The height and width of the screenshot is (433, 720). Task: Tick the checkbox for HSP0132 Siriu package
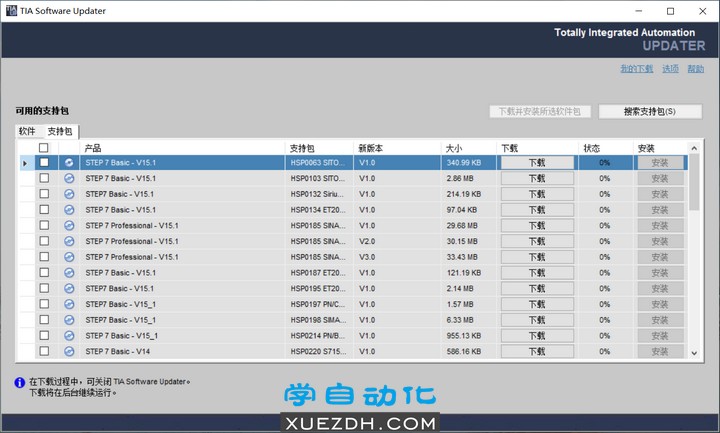pyautogui.click(x=44, y=193)
